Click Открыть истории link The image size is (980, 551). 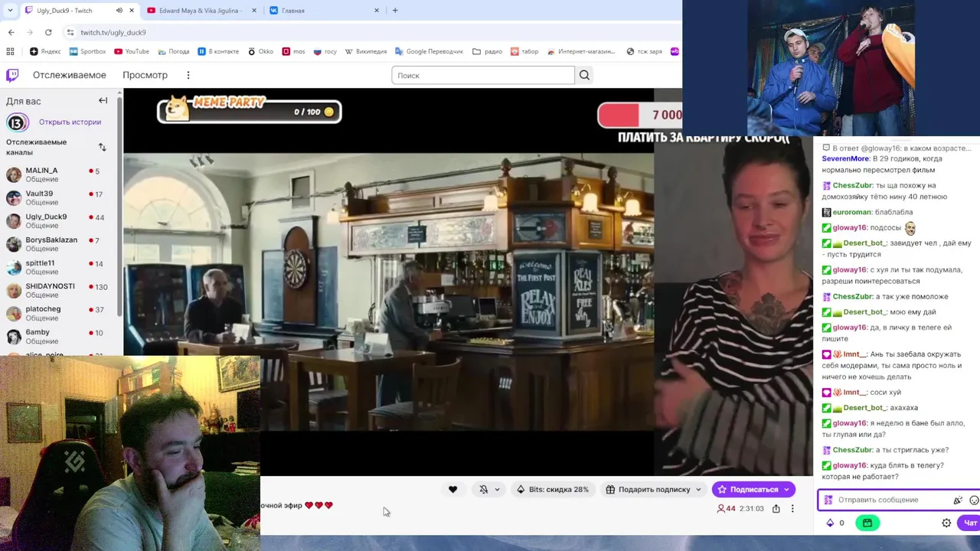(x=70, y=122)
